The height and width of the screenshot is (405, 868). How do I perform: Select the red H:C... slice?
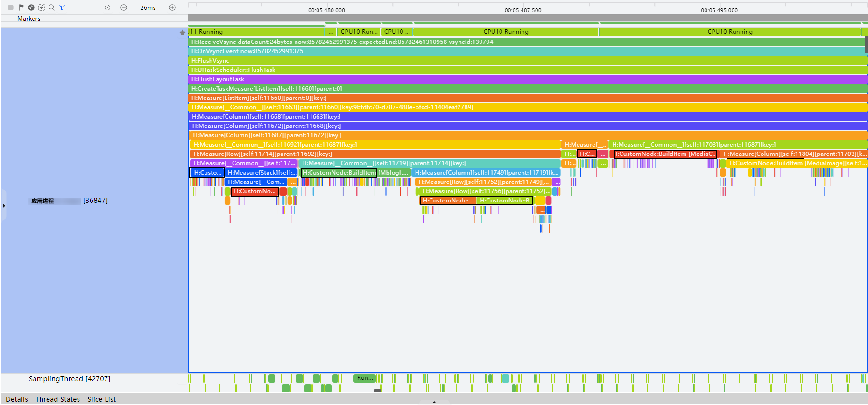[587, 154]
